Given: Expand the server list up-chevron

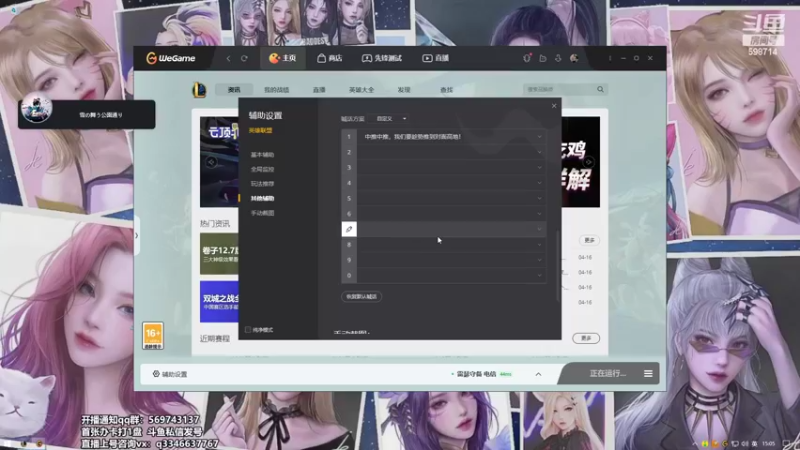Looking at the screenshot, I should 538,374.
